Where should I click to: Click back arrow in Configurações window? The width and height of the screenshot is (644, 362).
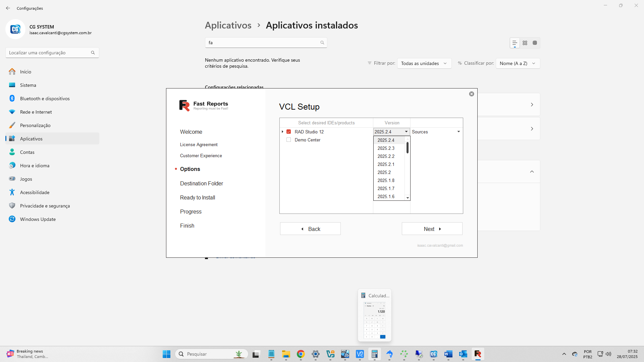(8, 8)
